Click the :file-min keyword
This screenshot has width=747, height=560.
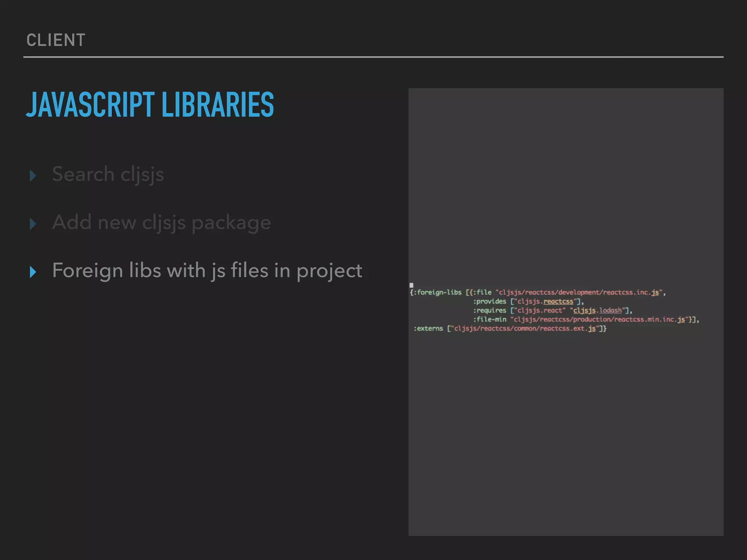[489, 320]
